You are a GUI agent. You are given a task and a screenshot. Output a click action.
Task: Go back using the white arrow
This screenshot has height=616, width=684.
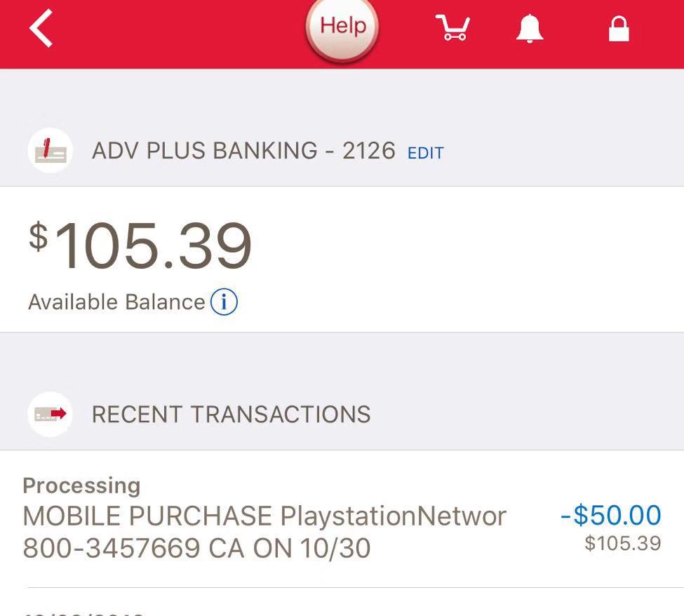tap(41, 28)
